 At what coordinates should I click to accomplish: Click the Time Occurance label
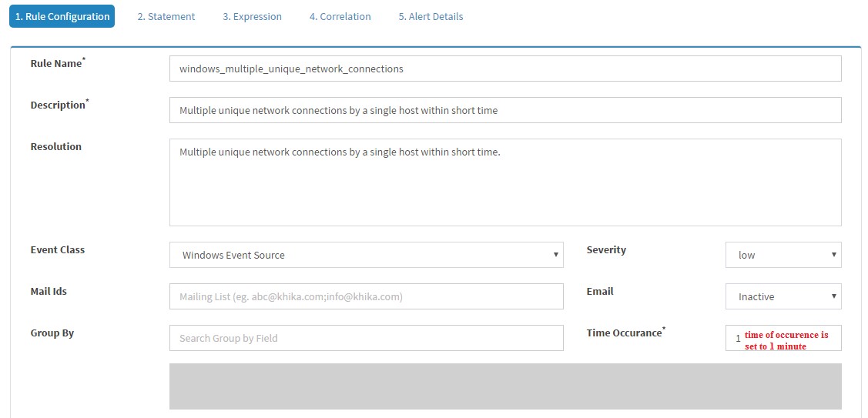(625, 333)
